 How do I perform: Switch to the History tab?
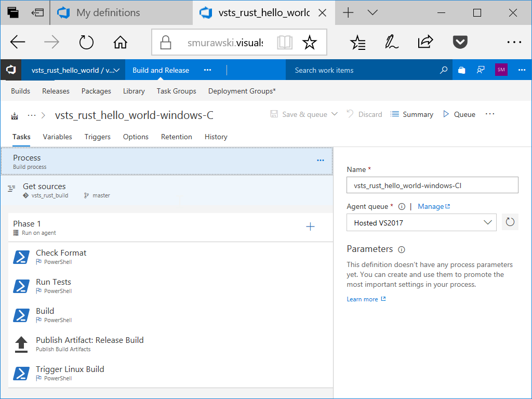[216, 137]
